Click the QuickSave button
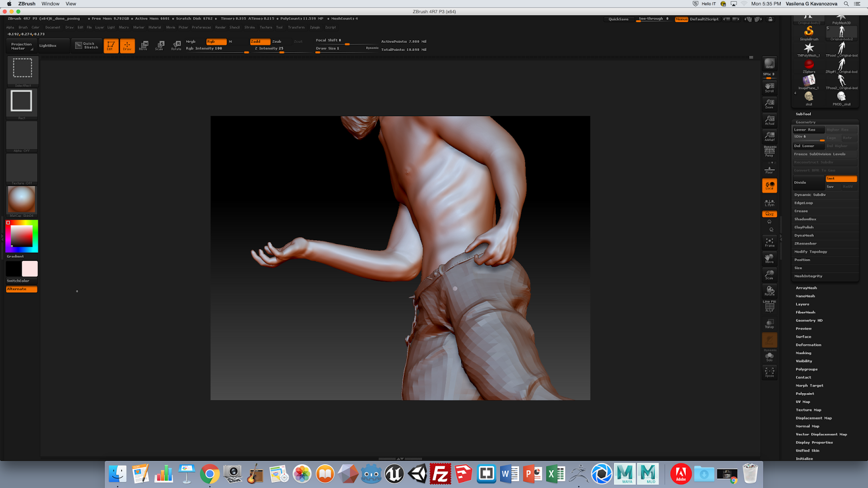Screen dimensions: 868x488 pos(618,19)
